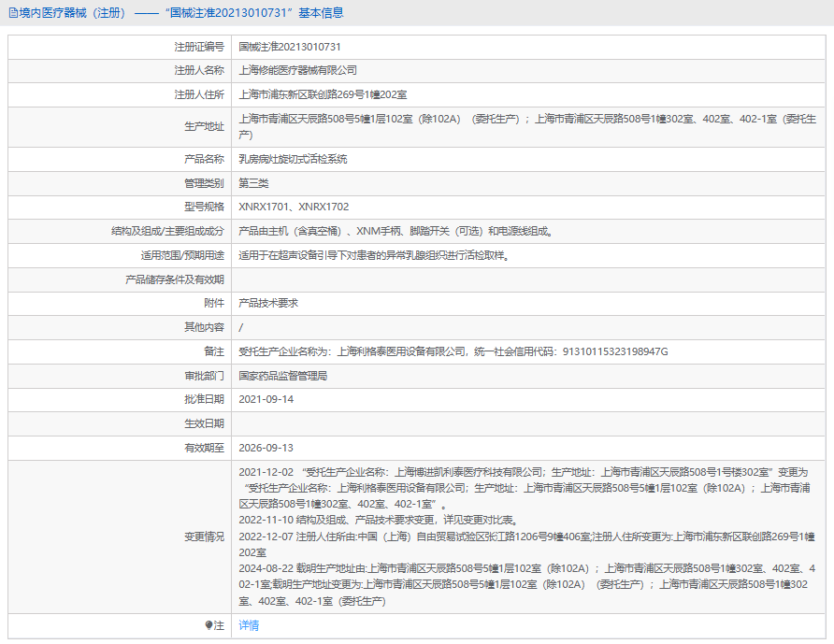The image size is (834, 644).
Task: Open the 详情 link at the bottom
Action: pos(249,625)
